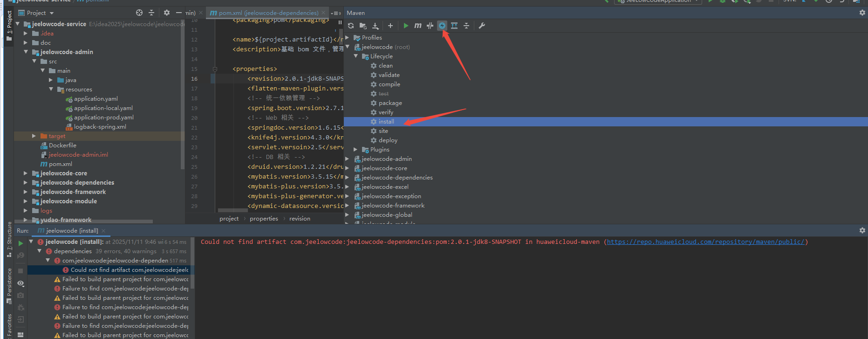Open the Project view dropdown

[52, 13]
